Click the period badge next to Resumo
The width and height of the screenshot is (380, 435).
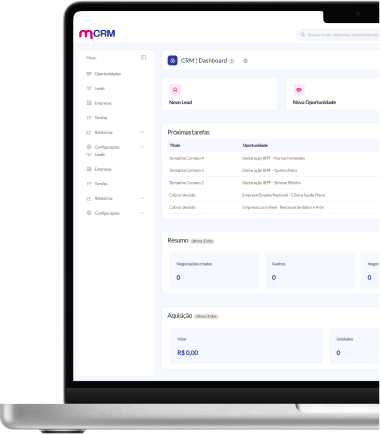tap(202, 241)
